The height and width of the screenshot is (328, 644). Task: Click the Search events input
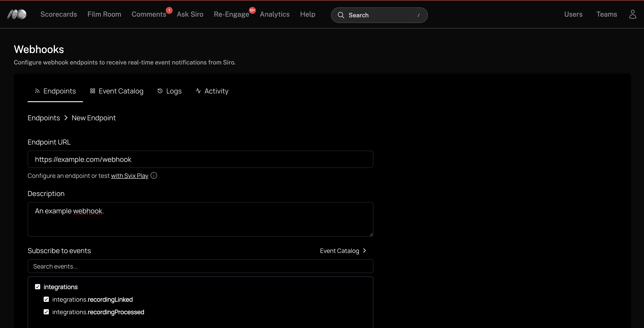tap(201, 266)
